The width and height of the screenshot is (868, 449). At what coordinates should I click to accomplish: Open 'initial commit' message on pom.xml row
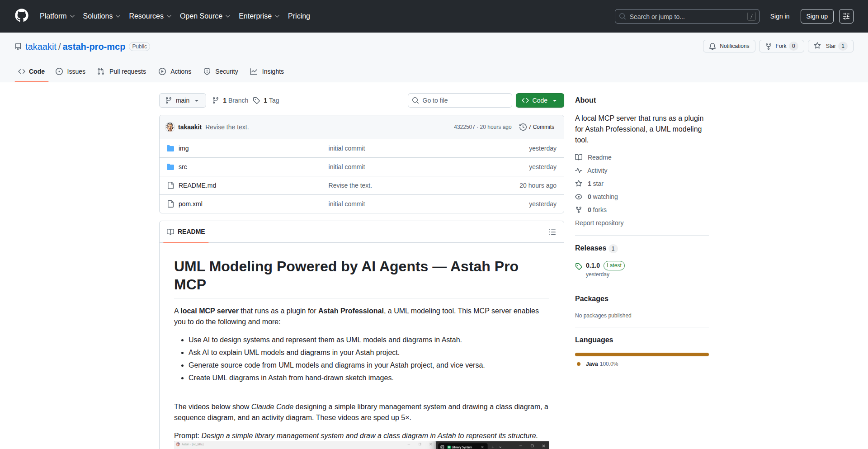347,204
